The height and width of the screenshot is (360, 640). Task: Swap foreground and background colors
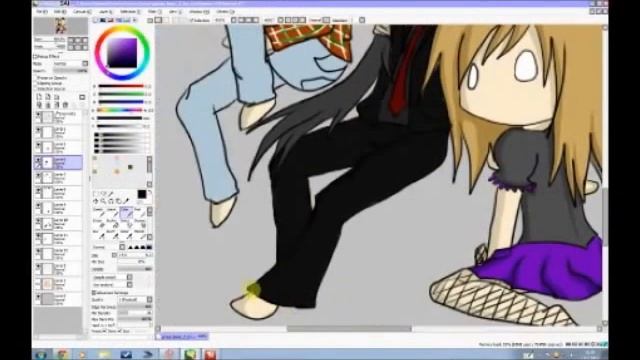tap(149, 192)
